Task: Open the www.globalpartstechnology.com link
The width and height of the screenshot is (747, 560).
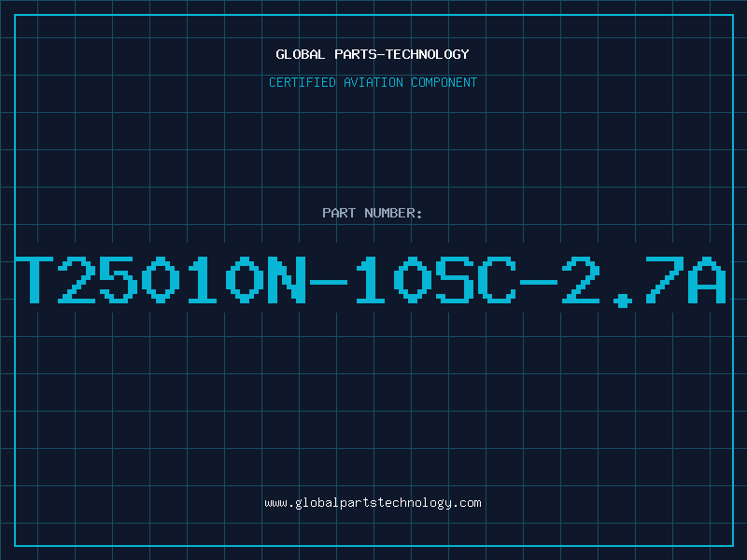Action: 373,503
